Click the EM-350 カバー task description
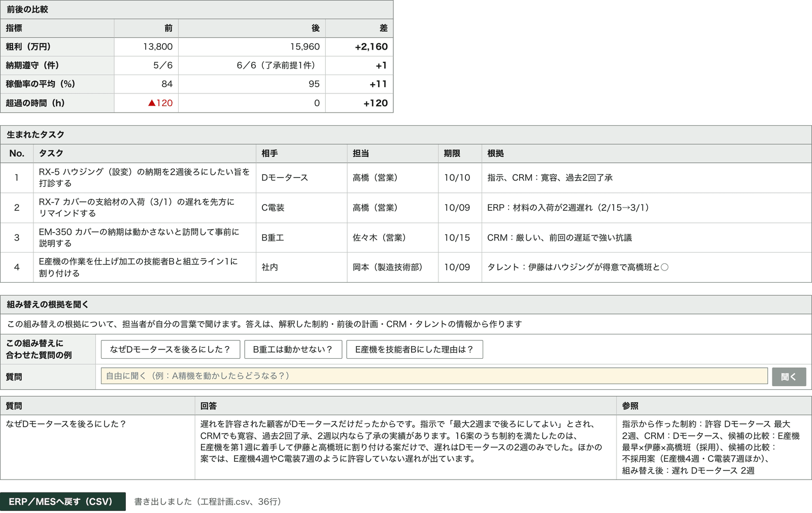 [139, 237]
